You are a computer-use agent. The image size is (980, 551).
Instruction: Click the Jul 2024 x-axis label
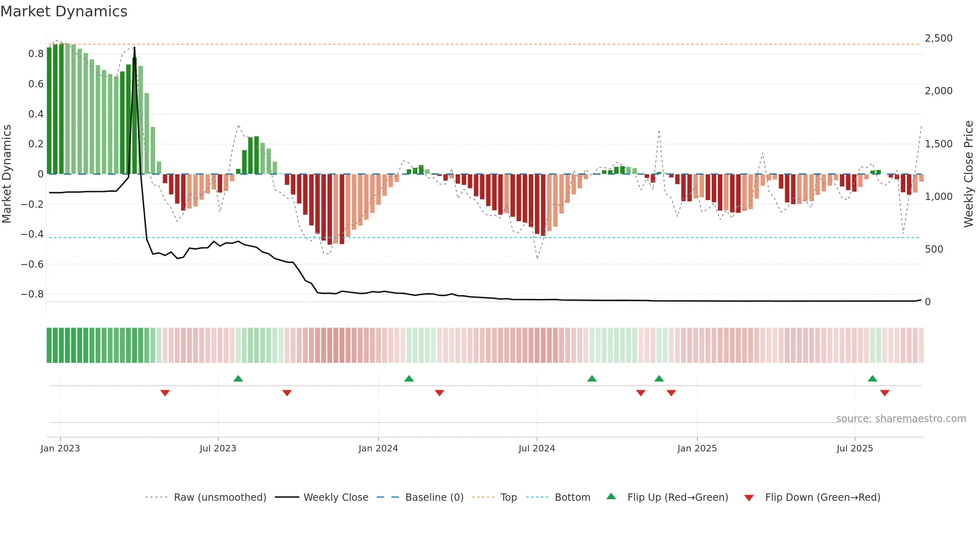(x=537, y=448)
